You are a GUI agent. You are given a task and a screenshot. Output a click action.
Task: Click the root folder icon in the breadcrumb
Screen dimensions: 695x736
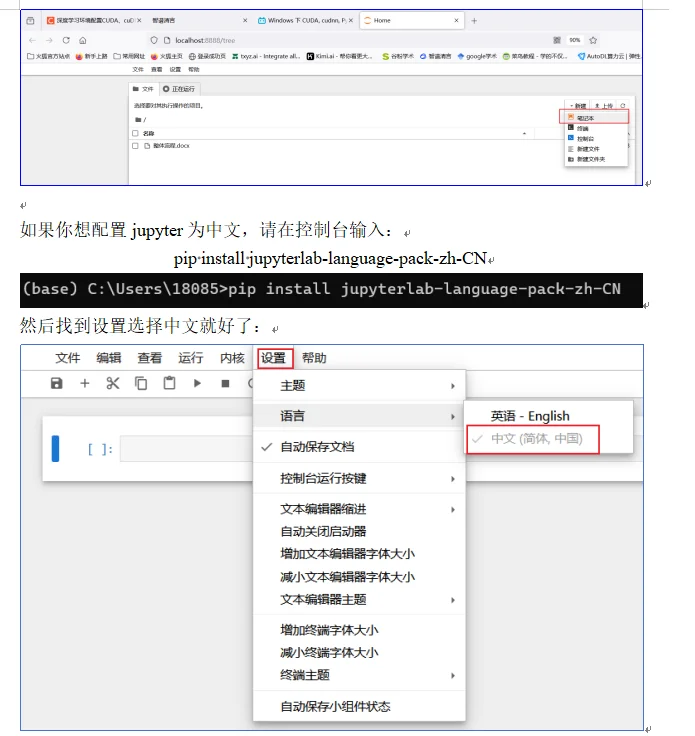tap(138, 120)
